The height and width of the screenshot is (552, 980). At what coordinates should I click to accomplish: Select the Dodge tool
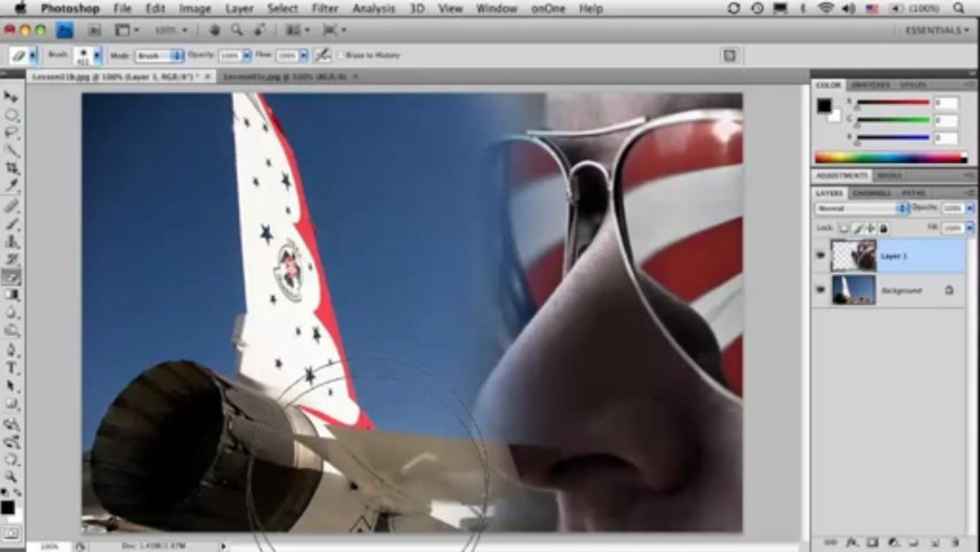click(11, 330)
